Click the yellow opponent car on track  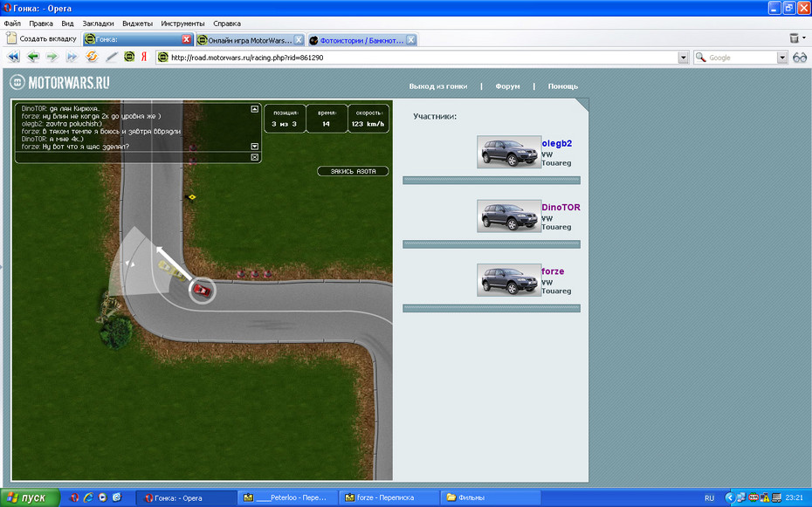coord(171,271)
